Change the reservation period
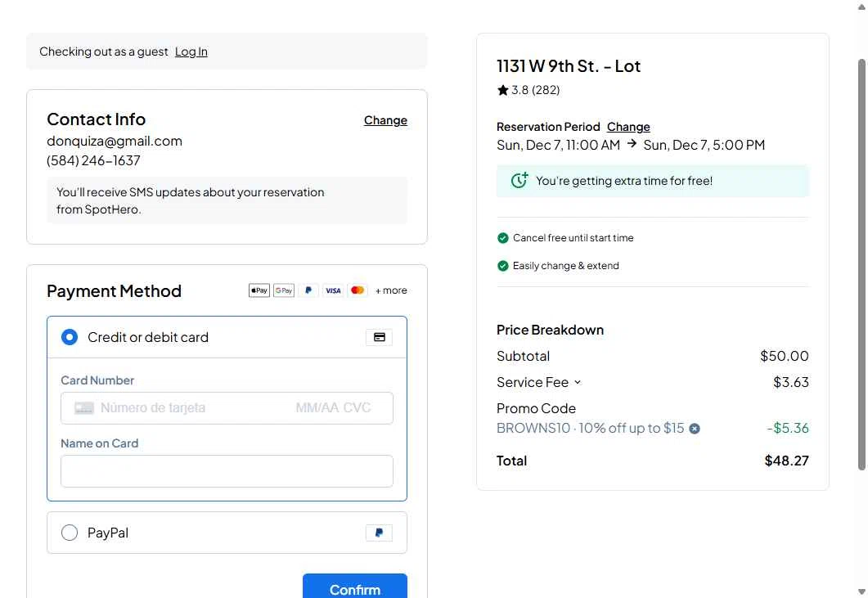This screenshot has width=868, height=598. pyautogui.click(x=628, y=127)
